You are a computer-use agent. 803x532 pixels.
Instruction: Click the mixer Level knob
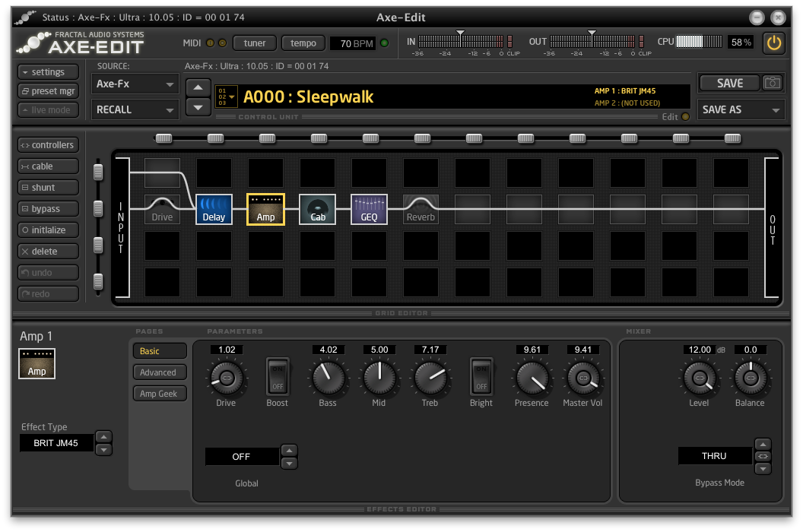(x=699, y=378)
